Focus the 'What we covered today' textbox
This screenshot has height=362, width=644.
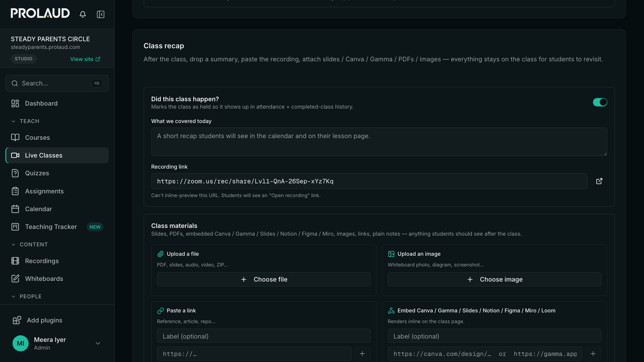379,142
